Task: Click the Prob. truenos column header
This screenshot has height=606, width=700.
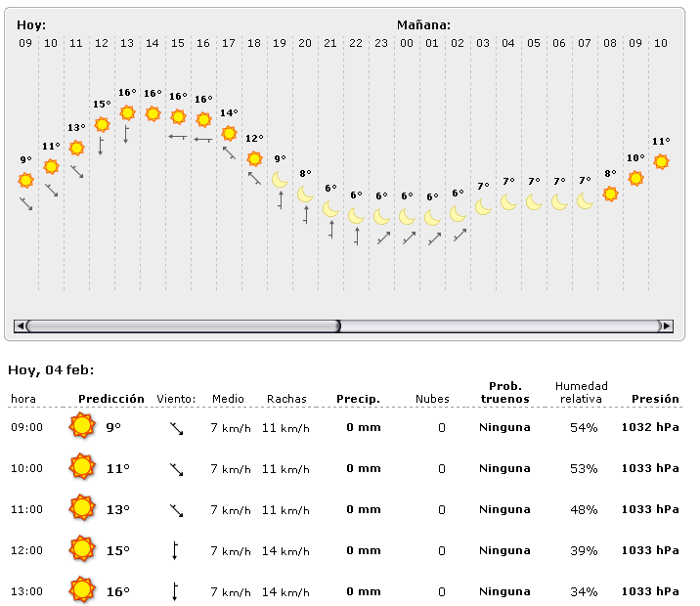Action: 504,392
